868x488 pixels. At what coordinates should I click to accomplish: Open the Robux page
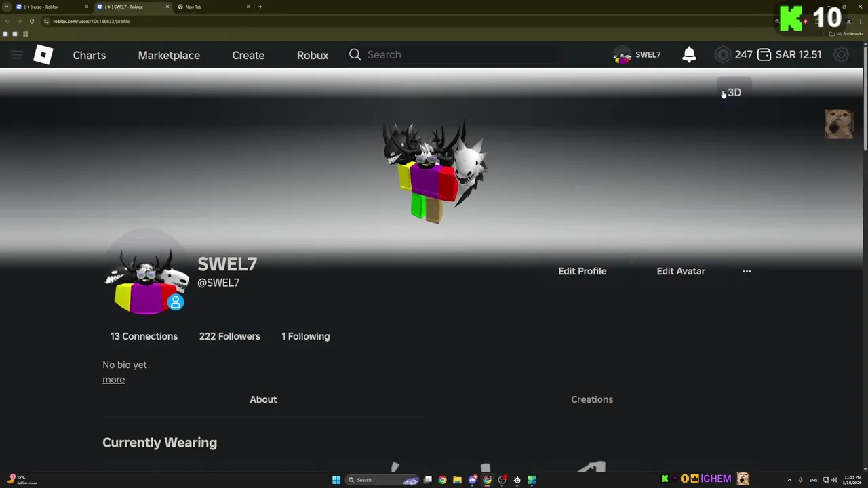[x=313, y=55]
